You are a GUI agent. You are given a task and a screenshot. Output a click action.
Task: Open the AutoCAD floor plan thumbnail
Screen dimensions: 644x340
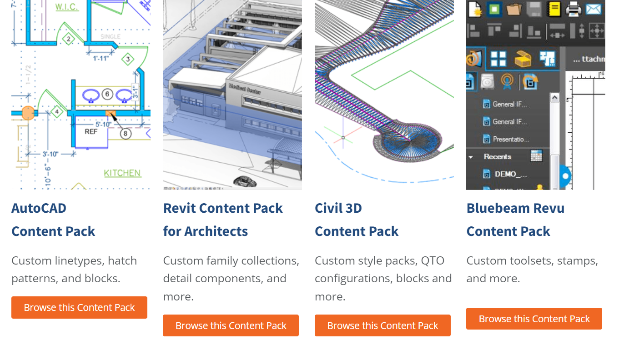point(81,95)
